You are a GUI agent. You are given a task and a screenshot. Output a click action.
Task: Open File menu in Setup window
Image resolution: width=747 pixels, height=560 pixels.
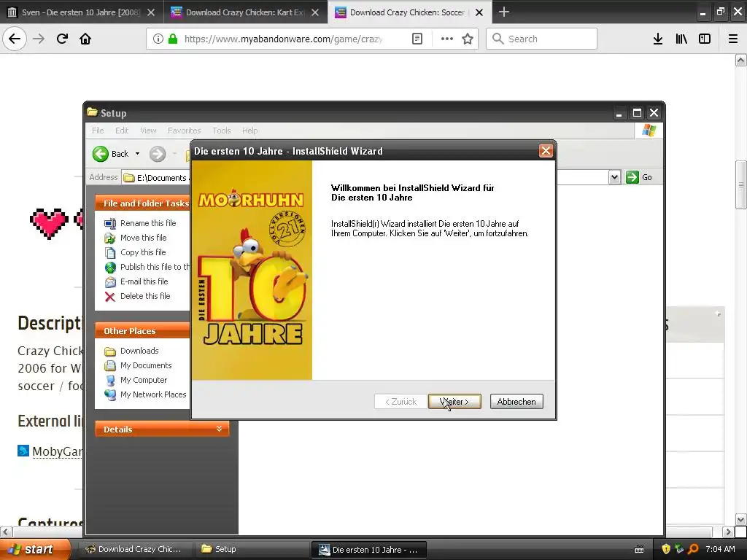coord(98,131)
